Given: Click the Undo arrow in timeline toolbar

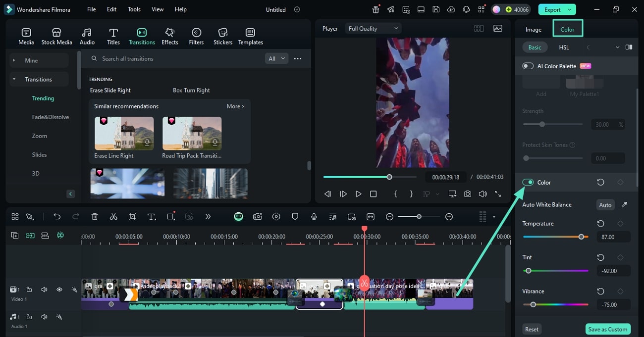Looking at the screenshot, I should 57,217.
